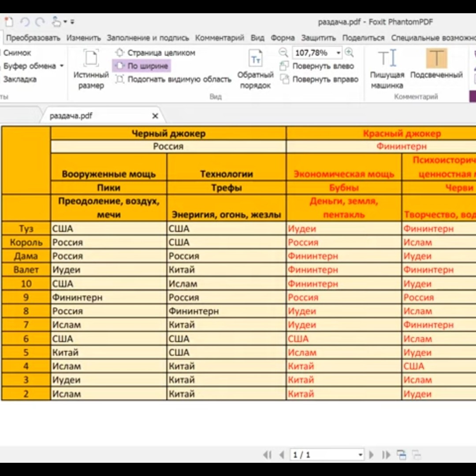Click the Трефы suit cell
This screenshot has width=476, height=476.
[x=227, y=188]
